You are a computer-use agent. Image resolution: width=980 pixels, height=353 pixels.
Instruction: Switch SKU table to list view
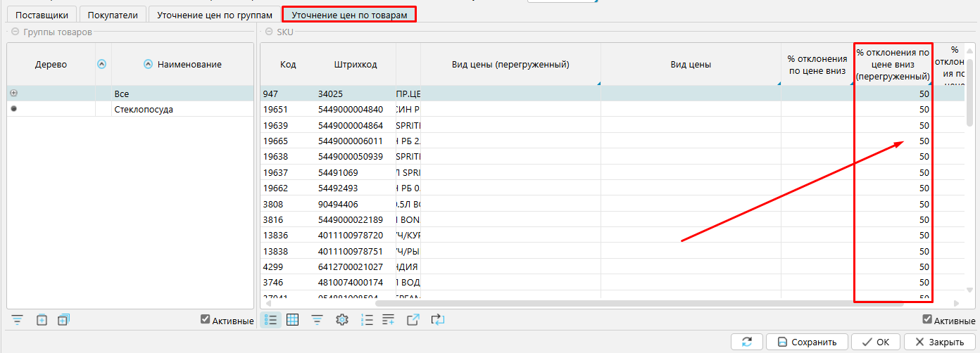(x=270, y=320)
